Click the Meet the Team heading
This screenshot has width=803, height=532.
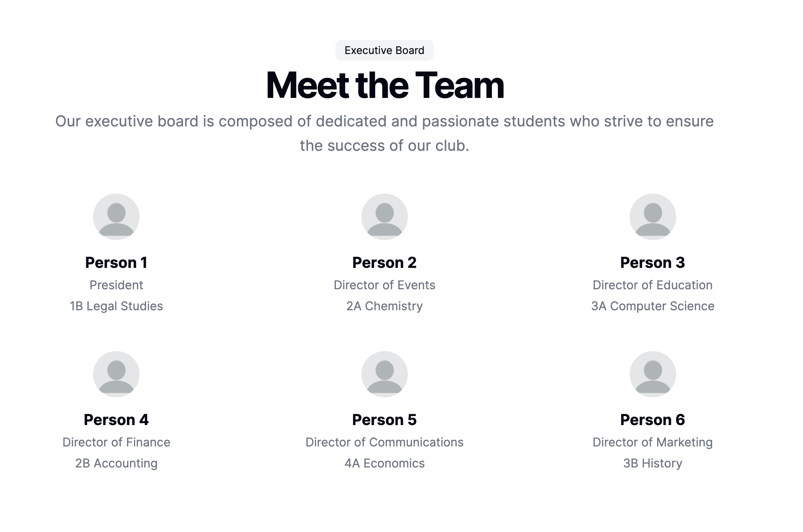click(x=384, y=86)
